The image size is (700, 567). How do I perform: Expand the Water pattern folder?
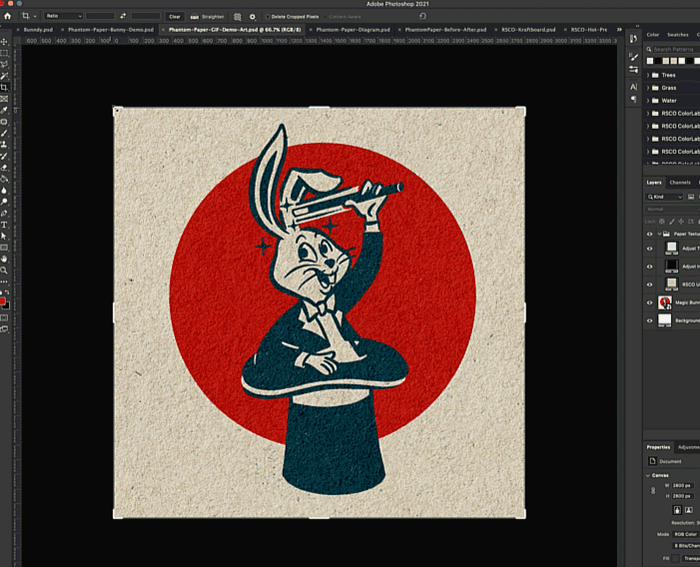tap(648, 100)
